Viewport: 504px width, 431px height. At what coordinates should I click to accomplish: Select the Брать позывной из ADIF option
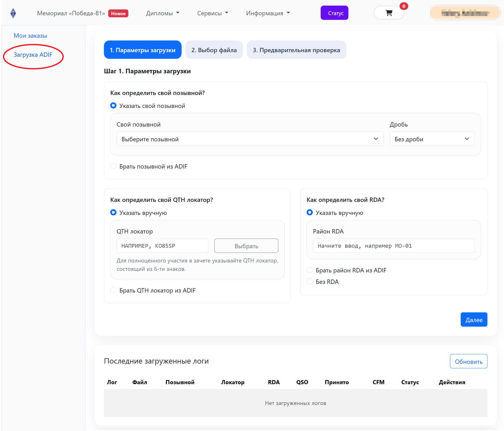point(113,166)
